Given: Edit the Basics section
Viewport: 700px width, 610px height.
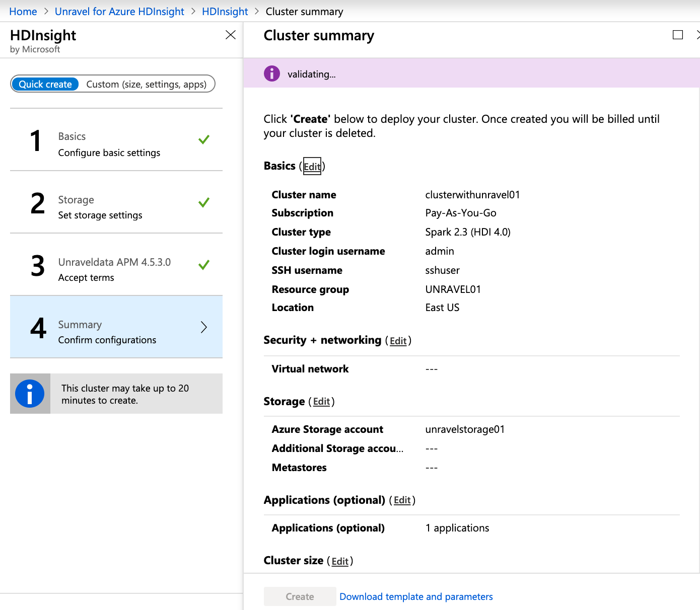Looking at the screenshot, I should (x=312, y=166).
